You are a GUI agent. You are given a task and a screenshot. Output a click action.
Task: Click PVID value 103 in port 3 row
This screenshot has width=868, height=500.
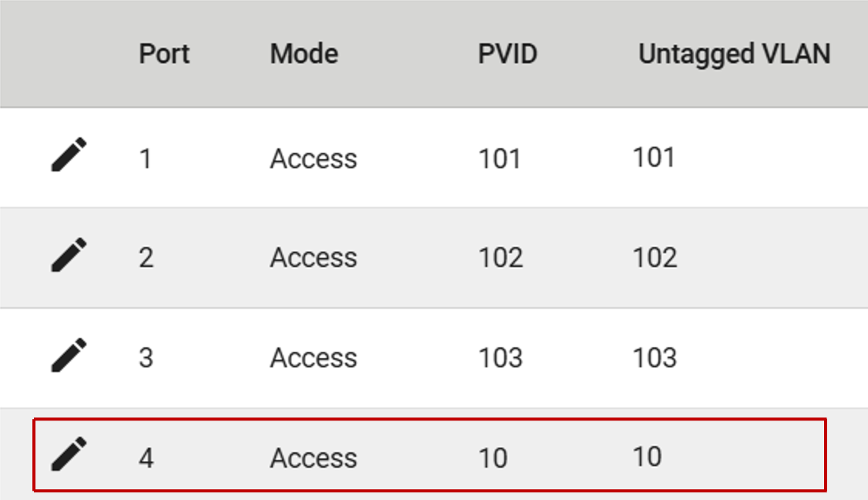tap(500, 358)
